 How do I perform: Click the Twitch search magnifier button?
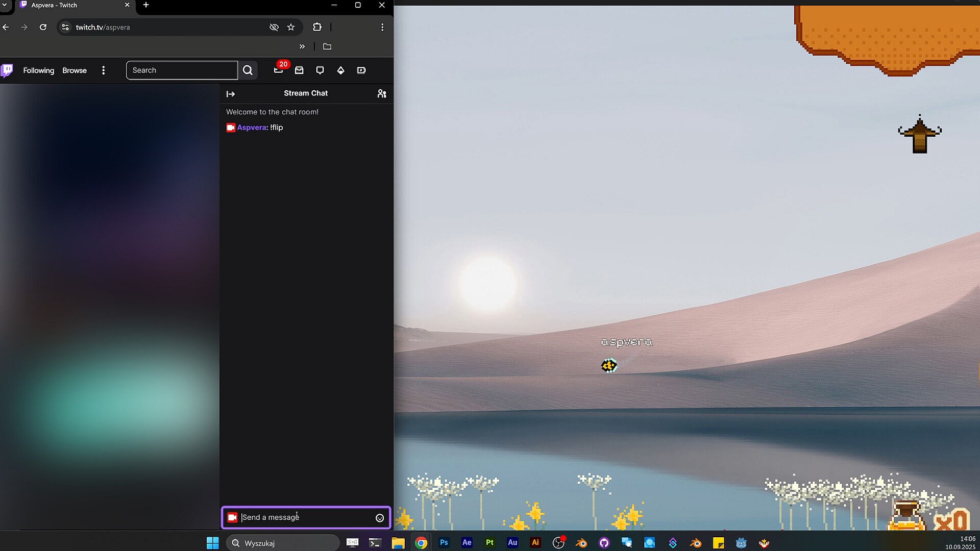(x=248, y=70)
